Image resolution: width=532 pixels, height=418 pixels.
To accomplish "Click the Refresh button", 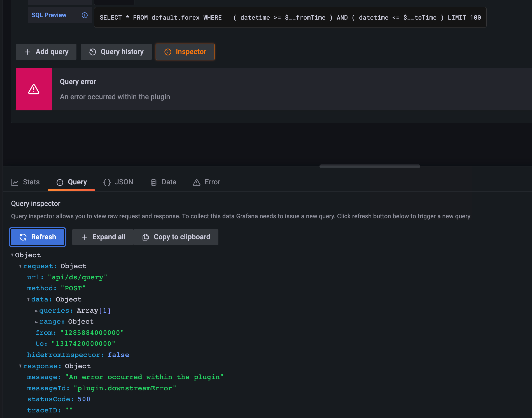I will click(x=37, y=237).
